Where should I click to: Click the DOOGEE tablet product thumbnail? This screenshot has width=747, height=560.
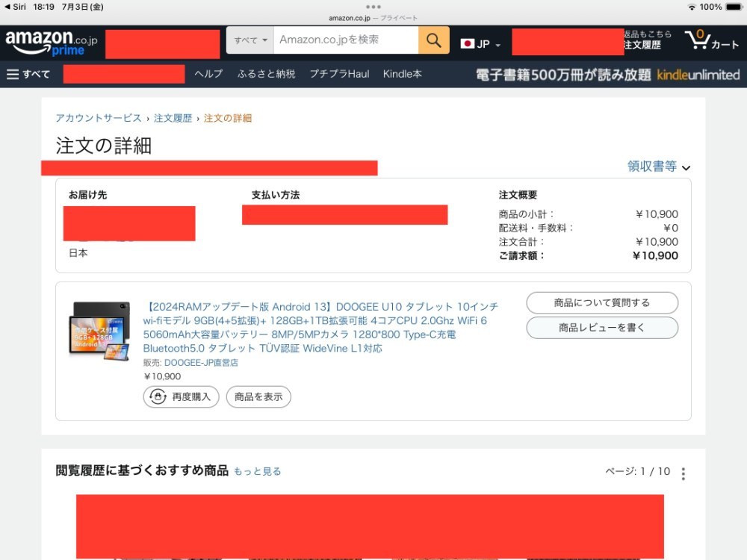click(99, 332)
